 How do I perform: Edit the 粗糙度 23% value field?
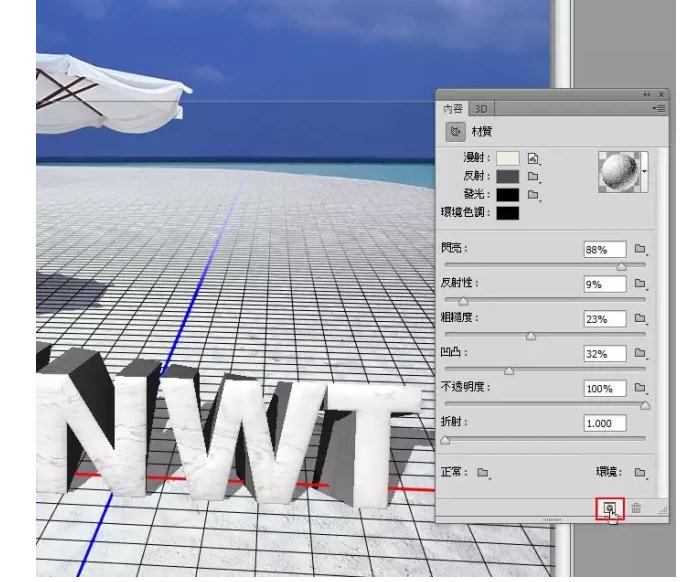click(x=605, y=319)
